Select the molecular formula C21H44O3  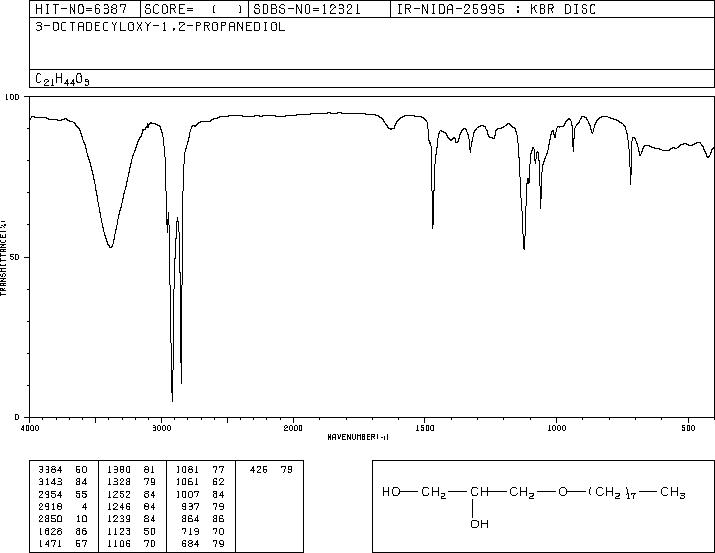pos(62,80)
